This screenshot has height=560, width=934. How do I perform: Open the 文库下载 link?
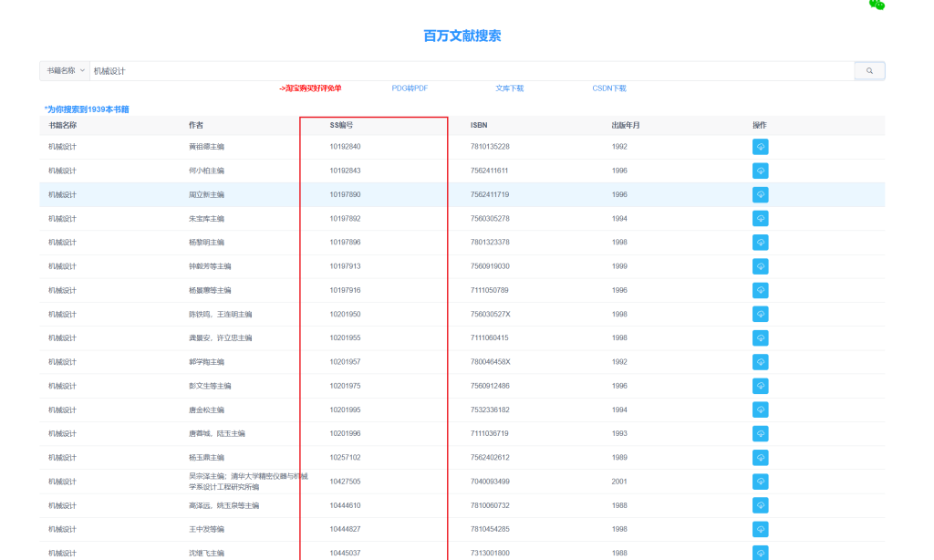[x=512, y=88]
